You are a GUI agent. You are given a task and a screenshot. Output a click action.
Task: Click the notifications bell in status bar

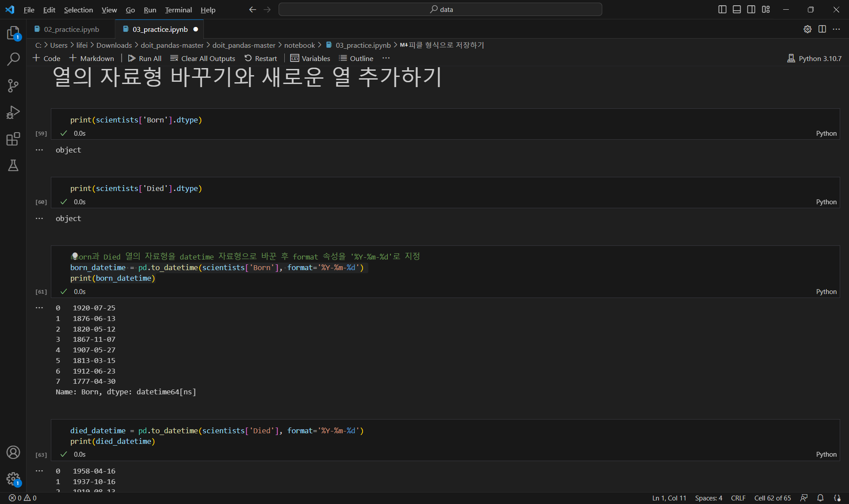pos(820,498)
